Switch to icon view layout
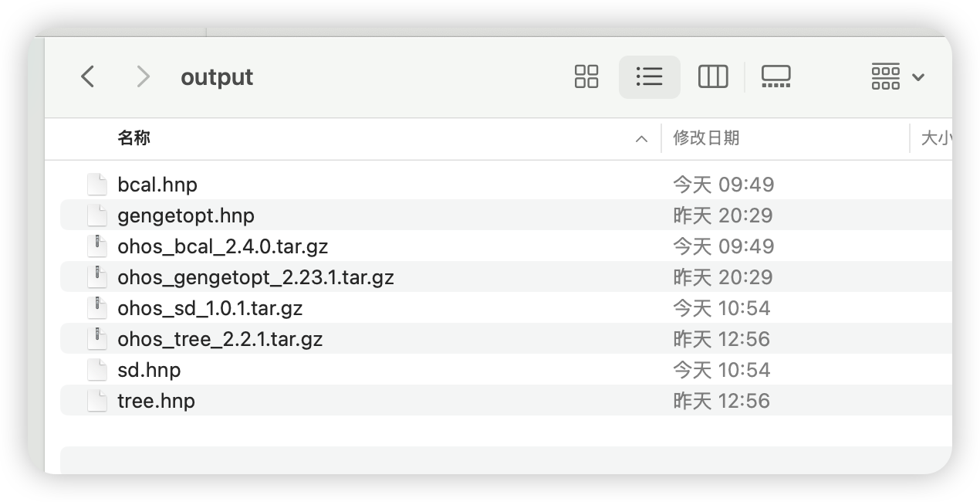Image resolution: width=980 pixels, height=502 pixels. click(x=586, y=76)
